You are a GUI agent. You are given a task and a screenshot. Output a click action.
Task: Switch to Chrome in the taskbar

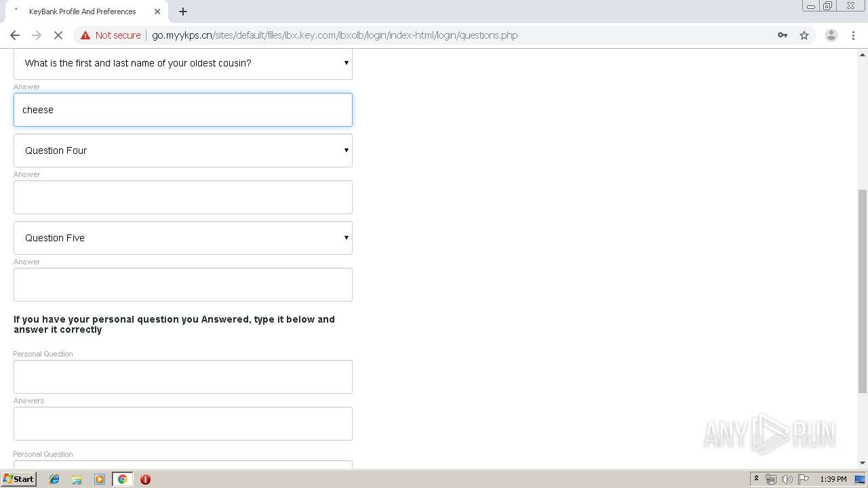point(122,479)
